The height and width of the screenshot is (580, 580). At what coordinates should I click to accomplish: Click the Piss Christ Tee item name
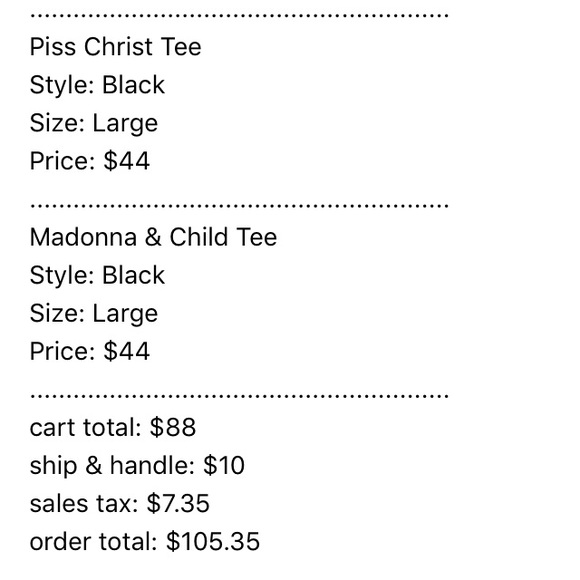click(x=115, y=47)
